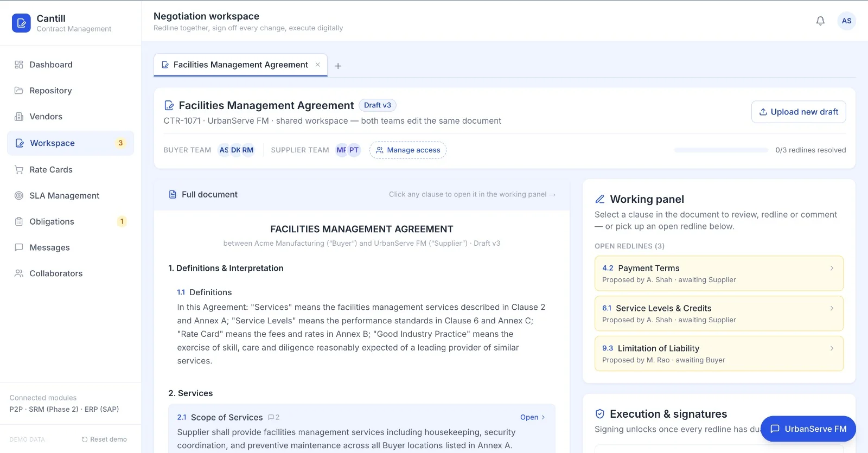Click the Vendors building icon
Image resolution: width=868 pixels, height=453 pixels.
click(19, 117)
